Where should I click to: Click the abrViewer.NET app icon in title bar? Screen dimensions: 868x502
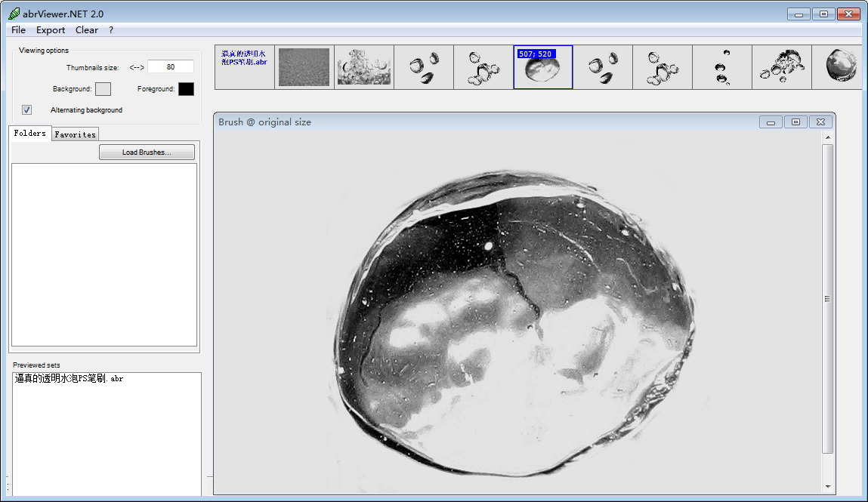[14, 14]
